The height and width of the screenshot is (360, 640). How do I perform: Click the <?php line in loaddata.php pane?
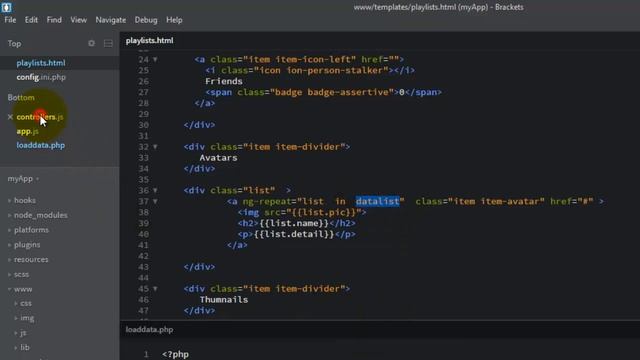[x=176, y=354]
